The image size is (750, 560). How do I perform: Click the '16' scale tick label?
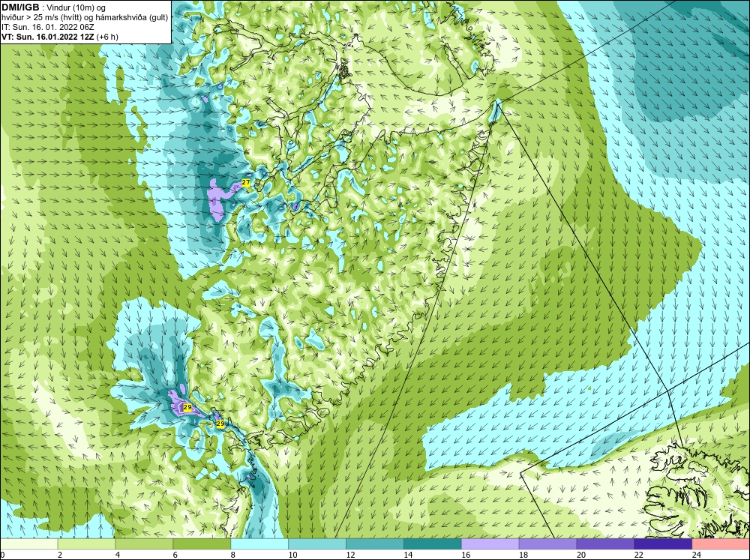point(466,555)
